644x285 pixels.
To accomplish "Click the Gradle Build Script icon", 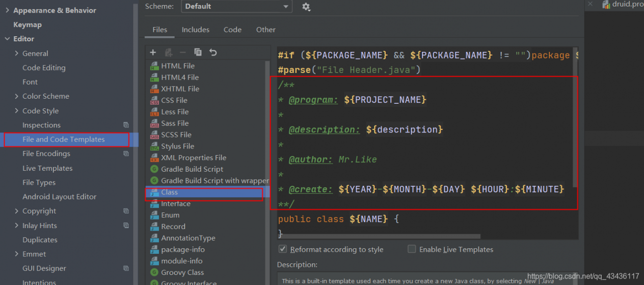I will 154,169.
